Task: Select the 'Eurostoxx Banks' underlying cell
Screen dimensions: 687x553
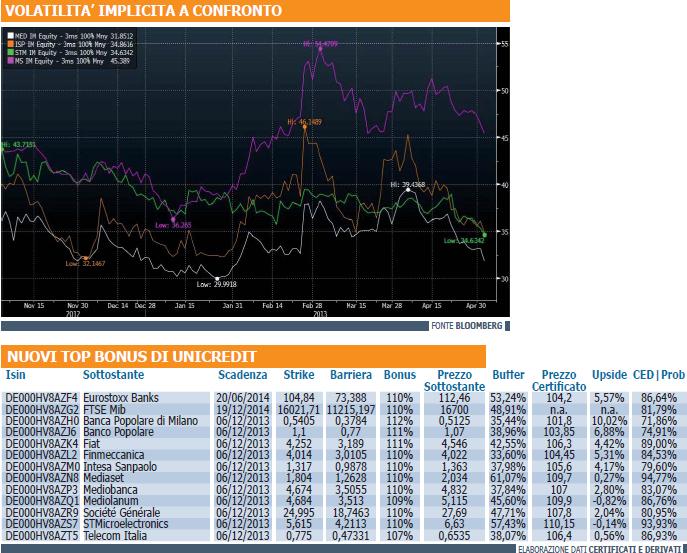Action: [x=121, y=398]
